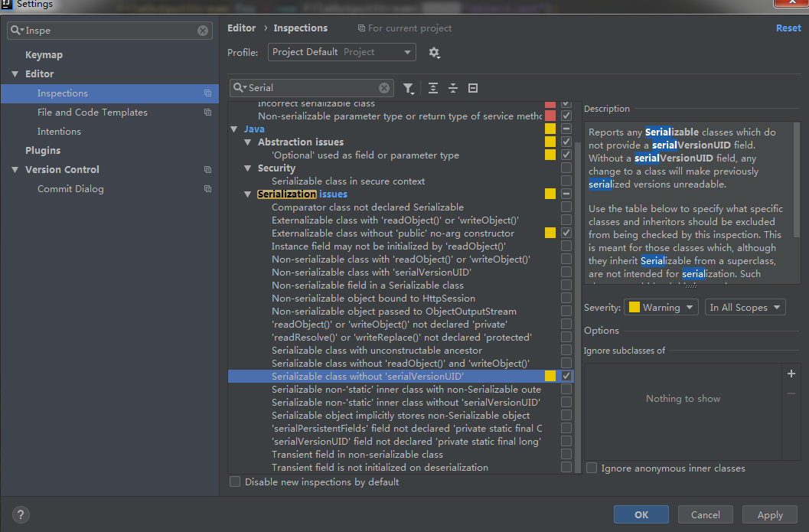Open the Profile dropdown

[341, 52]
